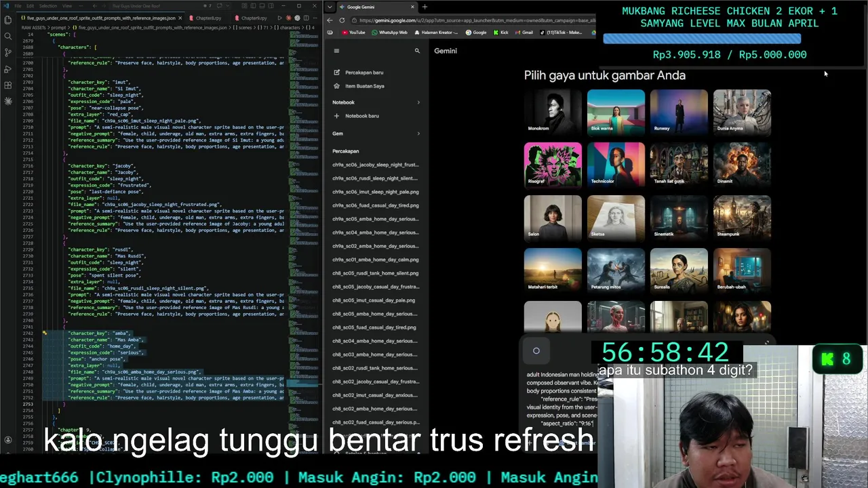
Task: Choose the Matahari terbit style thumbnail
Action: point(553,270)
